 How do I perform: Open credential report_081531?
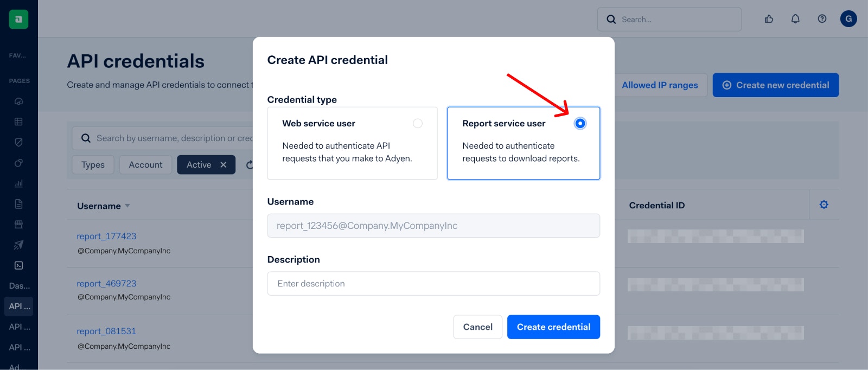click(106, 331)
